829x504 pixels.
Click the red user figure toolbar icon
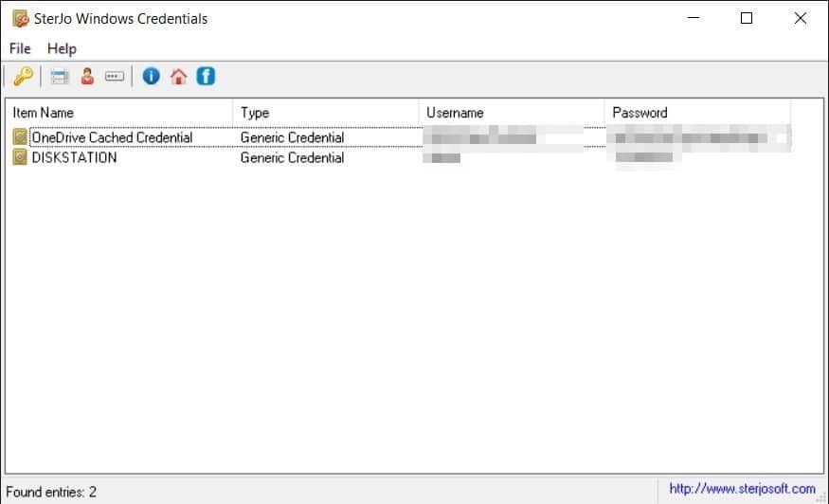pyautogui.click(x=87, y=77)
